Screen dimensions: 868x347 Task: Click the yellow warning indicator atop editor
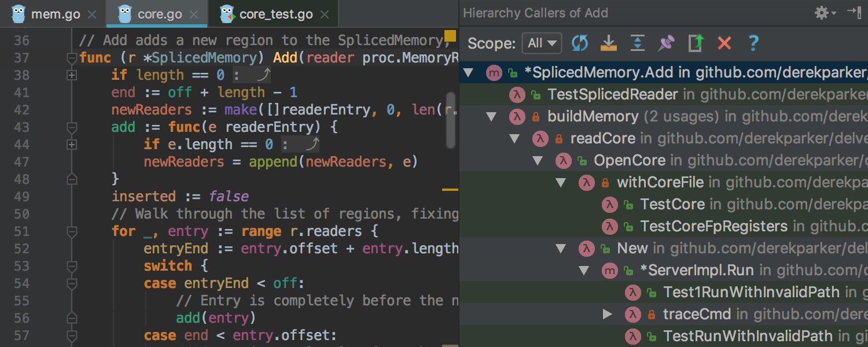[x=450, y=36]
